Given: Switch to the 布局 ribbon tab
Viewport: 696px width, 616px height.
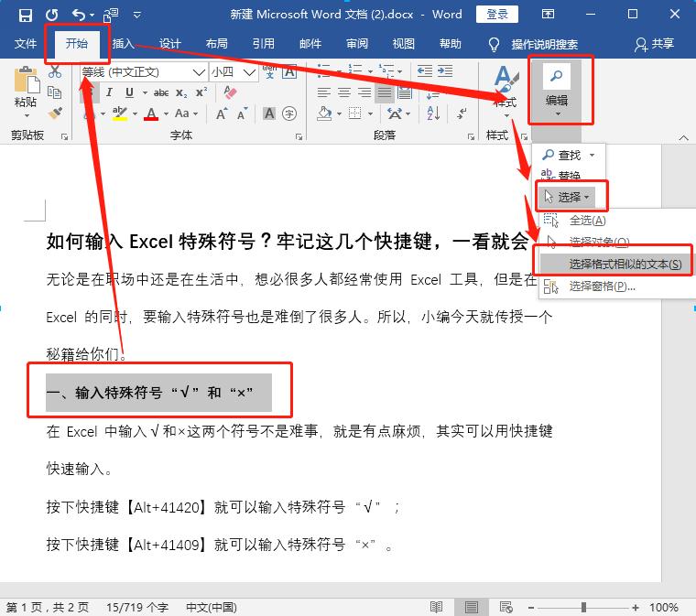Looking at the screenshot, I should click(217, 44).
